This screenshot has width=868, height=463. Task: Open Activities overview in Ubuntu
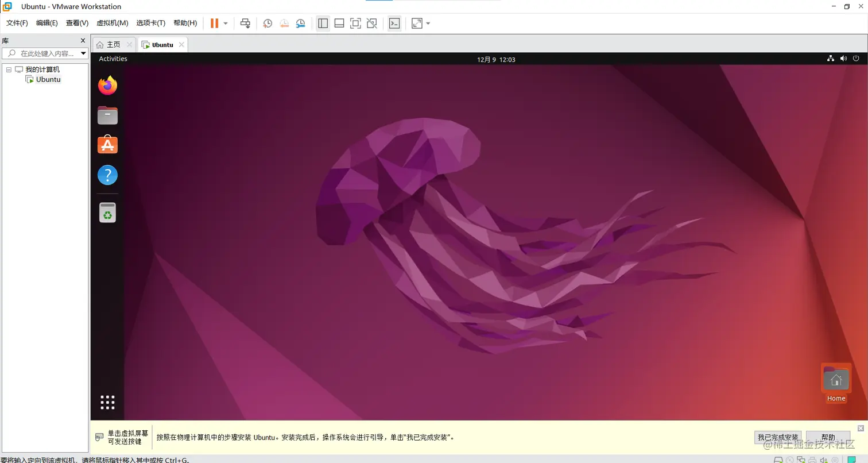(113, 59)
